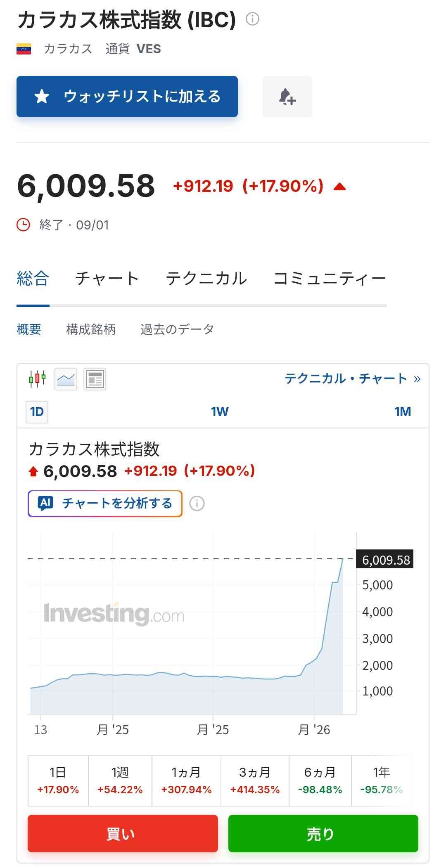Screen dimensions: 446x868
Task: Click the 6,009.58 price label on chart axis
Action: pyautogui.click(x=385, y=560)
